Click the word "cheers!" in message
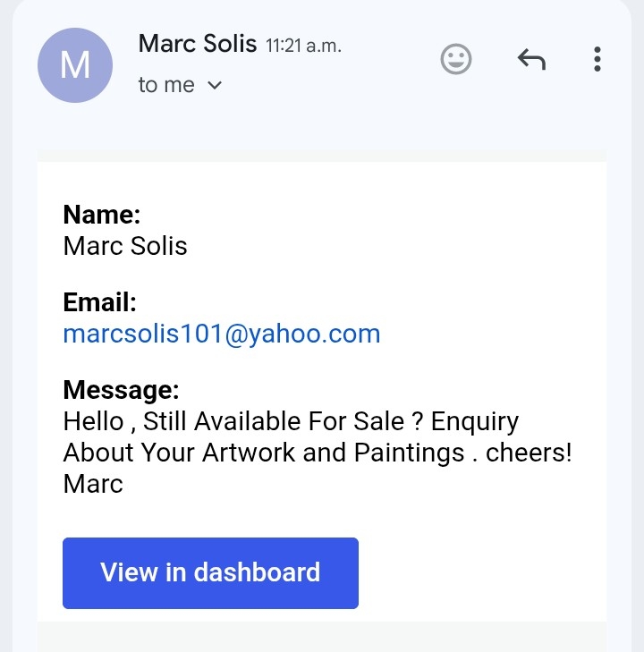The height and width of the screenshot is (652, 644). (529, 453)
